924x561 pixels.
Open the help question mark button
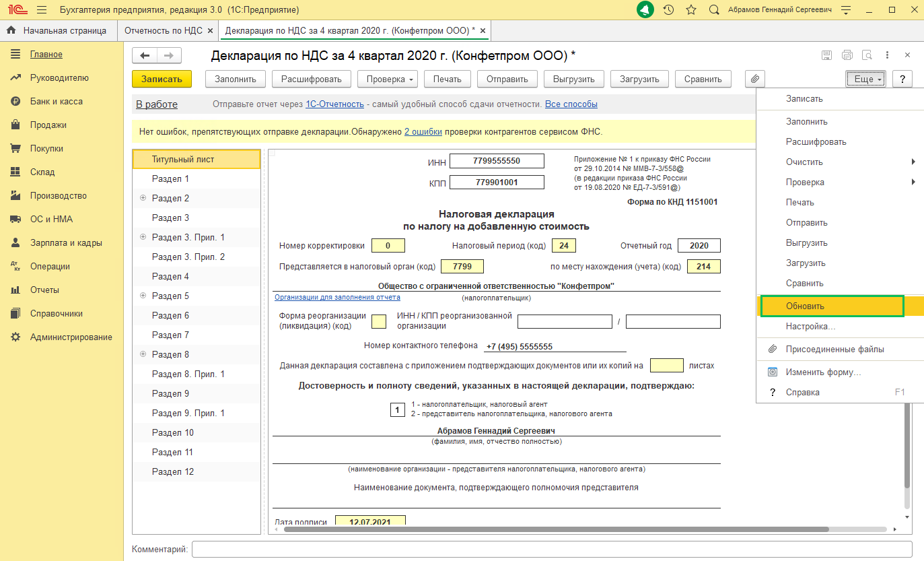[x=902, y=79]
